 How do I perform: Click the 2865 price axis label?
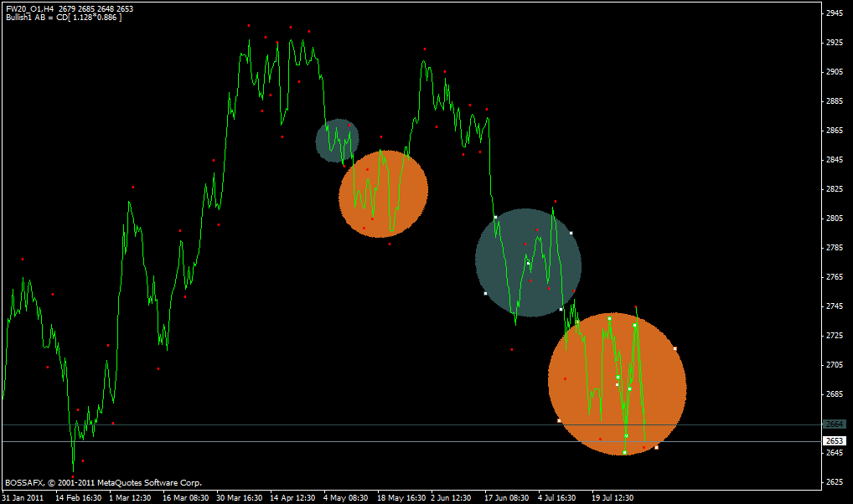click(835, 131)
